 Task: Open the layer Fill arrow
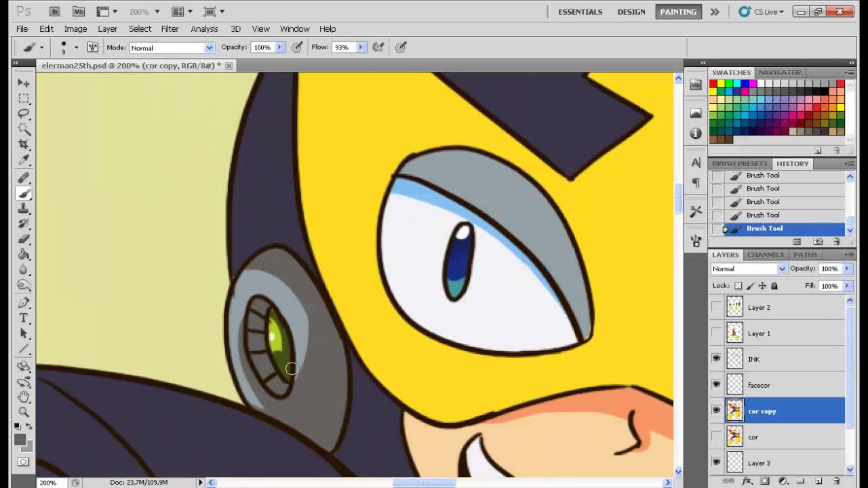846,286
